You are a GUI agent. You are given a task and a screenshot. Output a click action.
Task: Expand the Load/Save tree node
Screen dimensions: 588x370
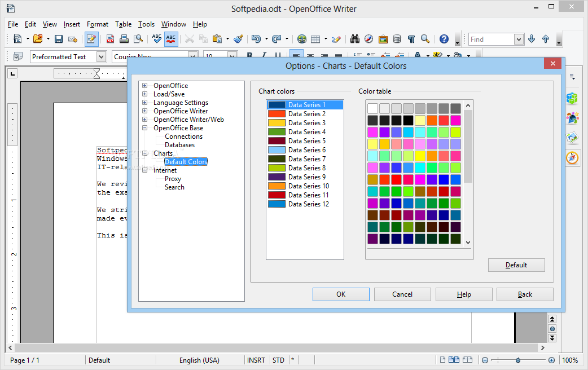point(145,94)
